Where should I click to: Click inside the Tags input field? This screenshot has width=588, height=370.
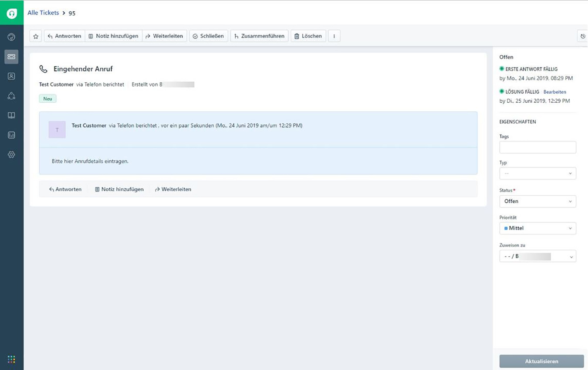537,147
